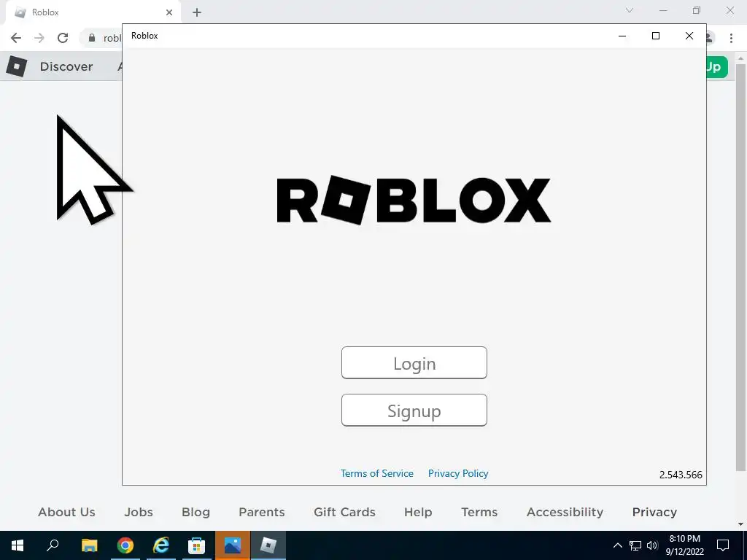This screenshot has height=560, width=747.
Task: Select the Roblox browser tab
Action: [93, 12]
